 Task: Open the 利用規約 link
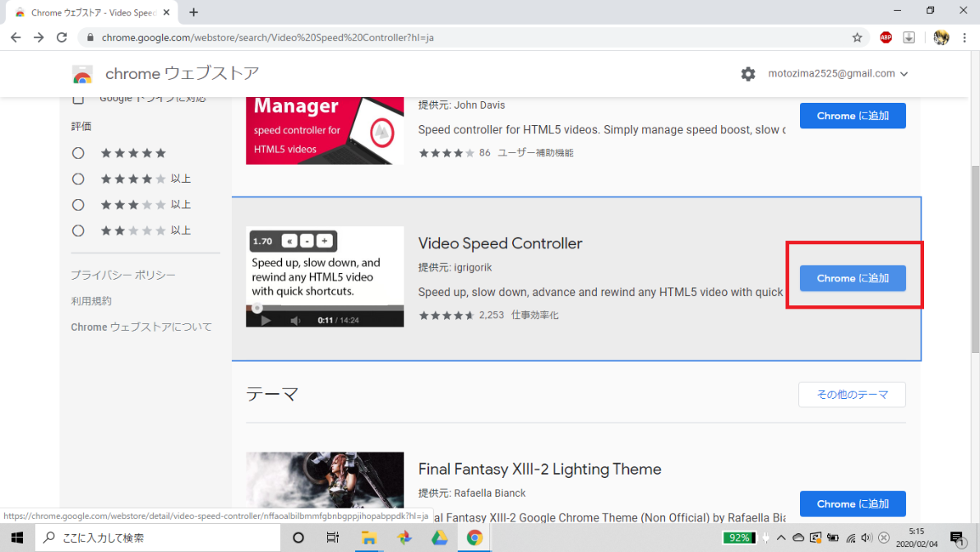(x=91, y=301)
